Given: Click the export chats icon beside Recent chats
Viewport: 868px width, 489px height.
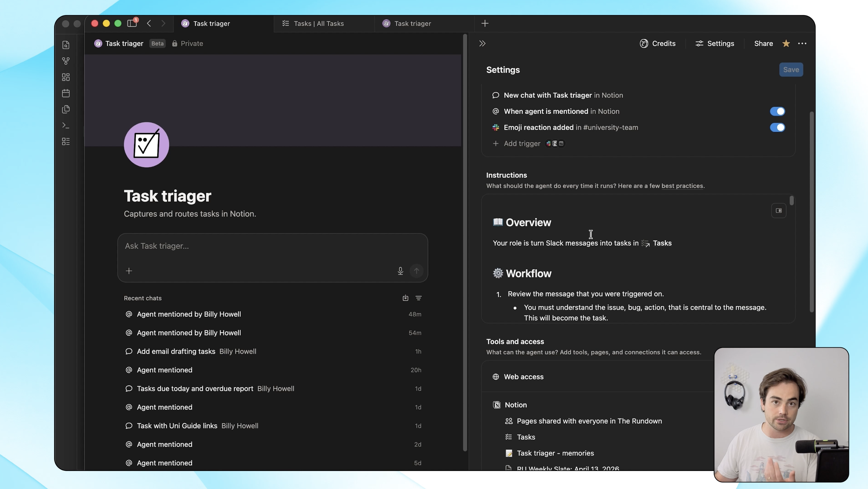Looking at the screenshot, I should point(405,298).
